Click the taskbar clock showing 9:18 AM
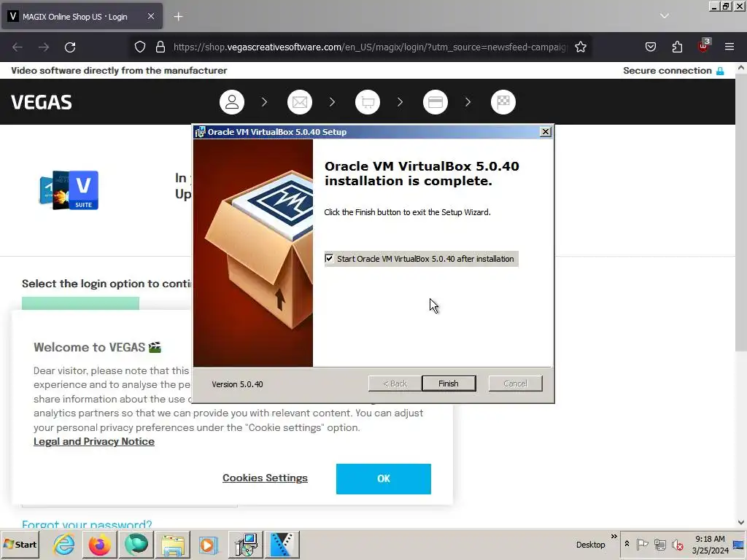747x560 pixels. tap(710, 544)
